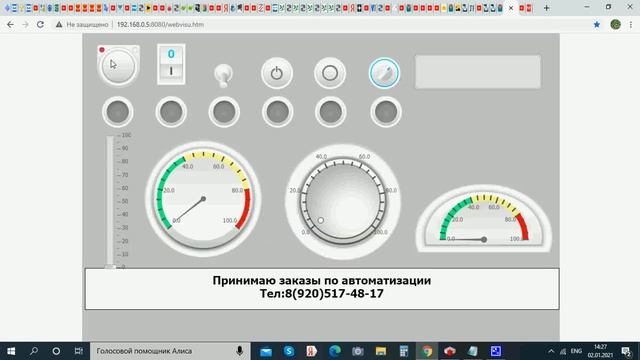Open Microsoft Edge from taskbar
640x360 pixels.
(x=335, y=351)
